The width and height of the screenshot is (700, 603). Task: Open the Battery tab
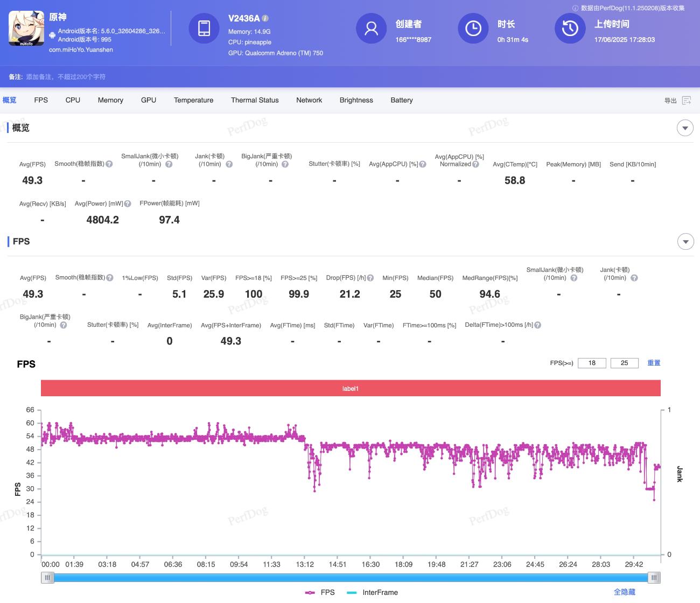(402, 100)
